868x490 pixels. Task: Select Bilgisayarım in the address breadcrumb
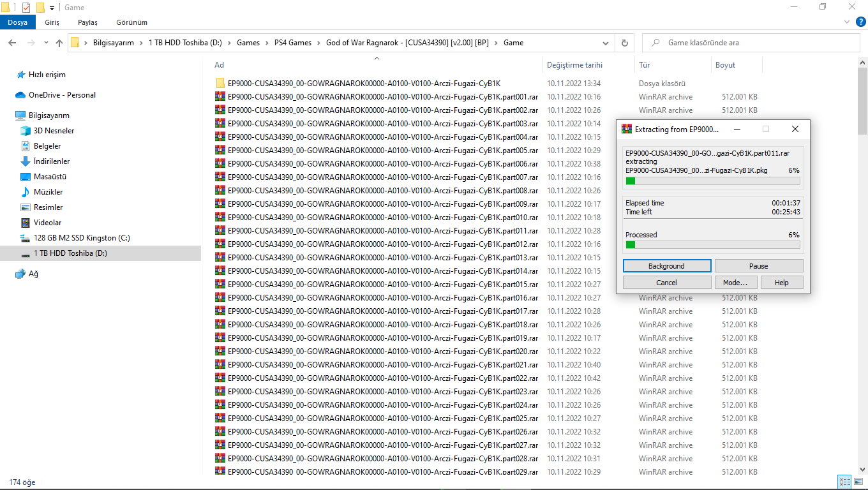coord(114,43)
